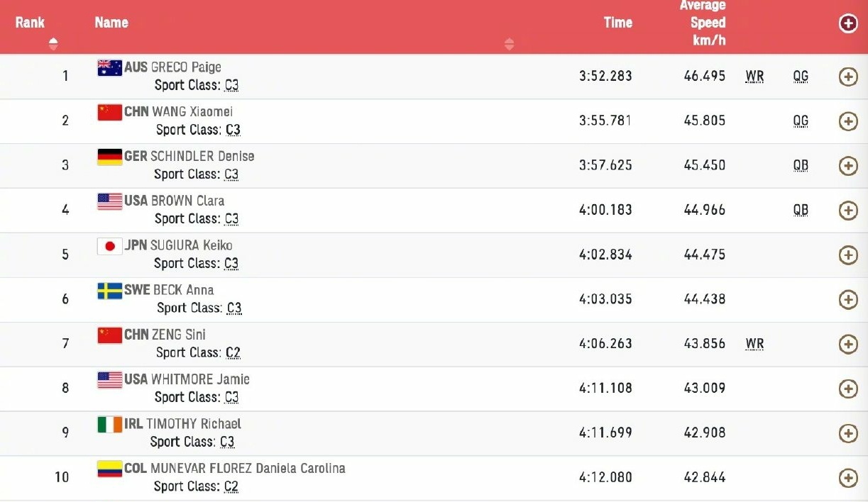Open plus icon on ZENG Sini row
This screenshot has width=868, height=502.
(x=848, y=345)
